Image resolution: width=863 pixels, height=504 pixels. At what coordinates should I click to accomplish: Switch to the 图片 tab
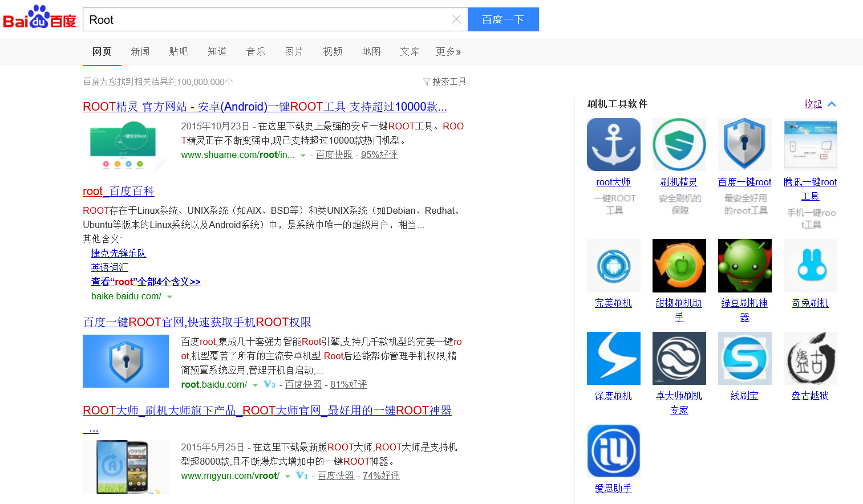coord(294,52)
